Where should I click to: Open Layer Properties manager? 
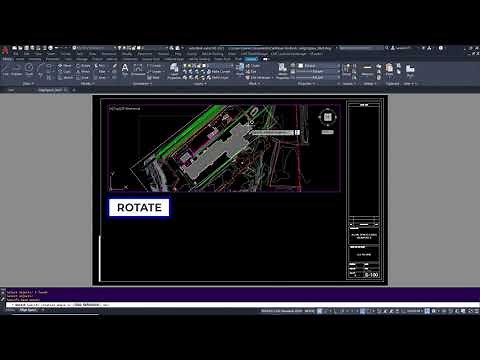pos(174,71)
